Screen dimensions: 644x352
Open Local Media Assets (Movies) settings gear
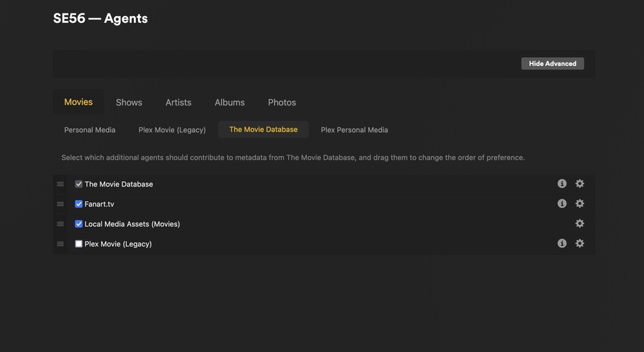579,223
